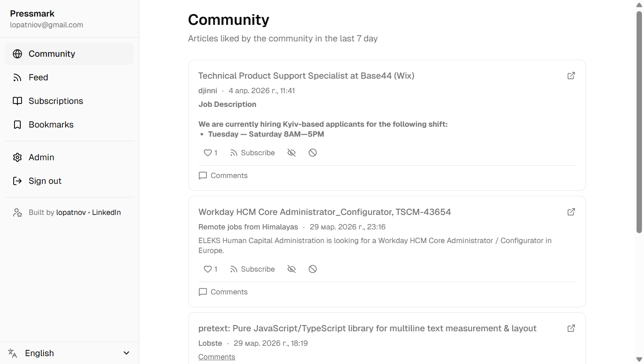The width and height of the screenshot is (644, 364).
Task: Open the Workday HCM post via its external link icon
Action: (571, 212)
